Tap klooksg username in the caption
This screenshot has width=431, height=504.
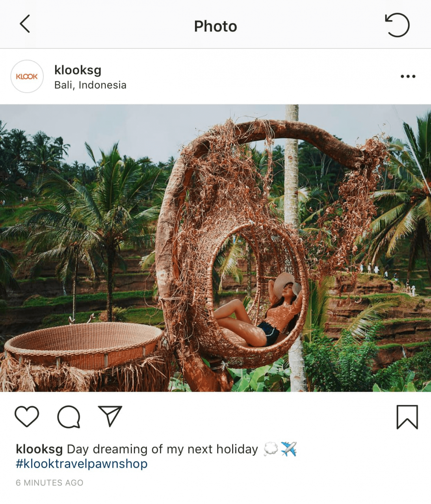(39, 449)
